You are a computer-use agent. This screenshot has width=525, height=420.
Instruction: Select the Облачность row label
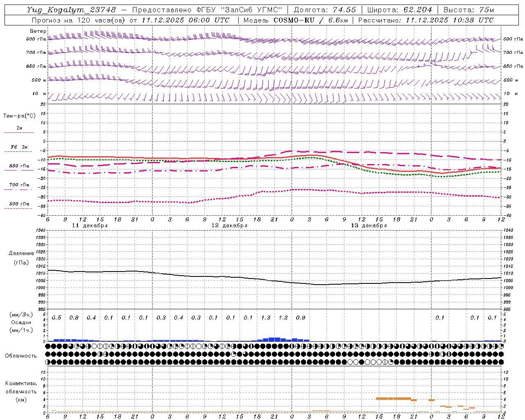click(21, 356)
